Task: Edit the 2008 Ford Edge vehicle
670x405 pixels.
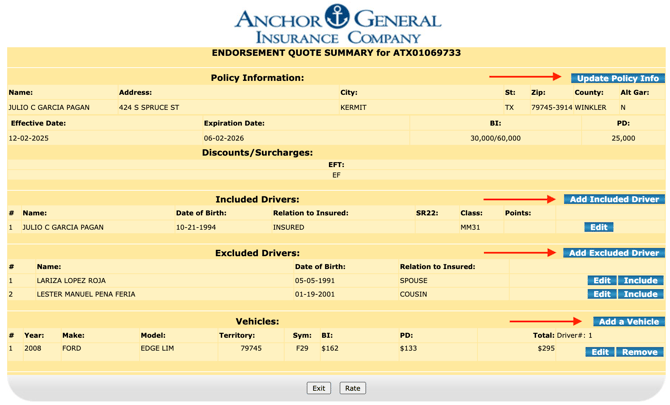Action: 600,352
